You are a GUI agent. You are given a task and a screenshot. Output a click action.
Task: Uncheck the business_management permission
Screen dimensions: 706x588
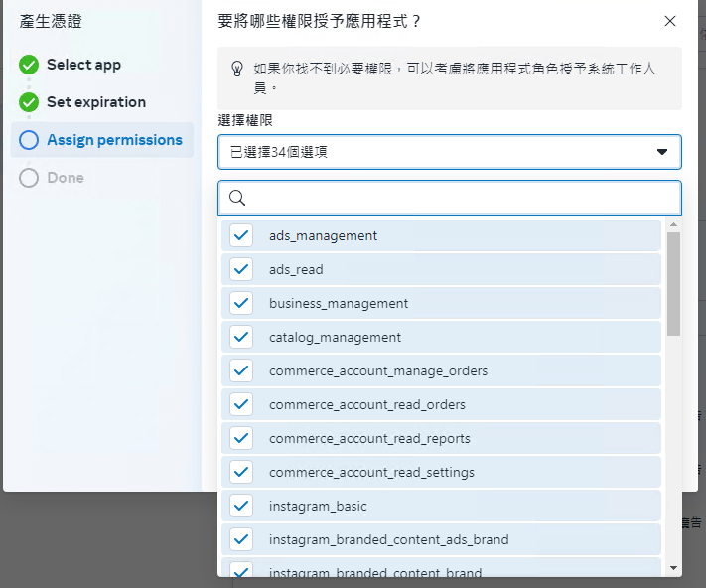click(241, 303)
